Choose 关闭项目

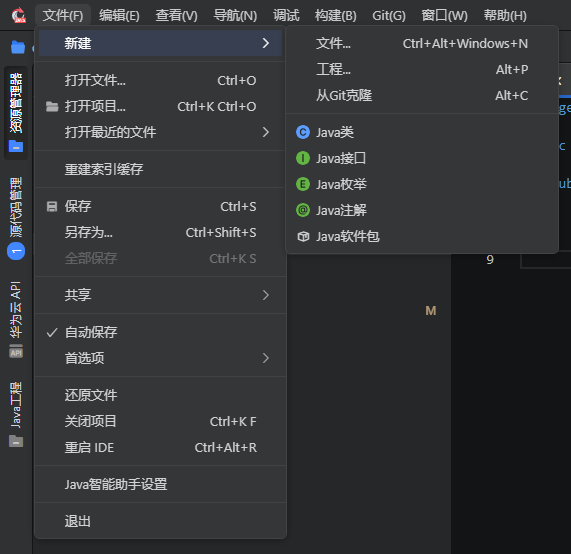[x=161, y=421]
